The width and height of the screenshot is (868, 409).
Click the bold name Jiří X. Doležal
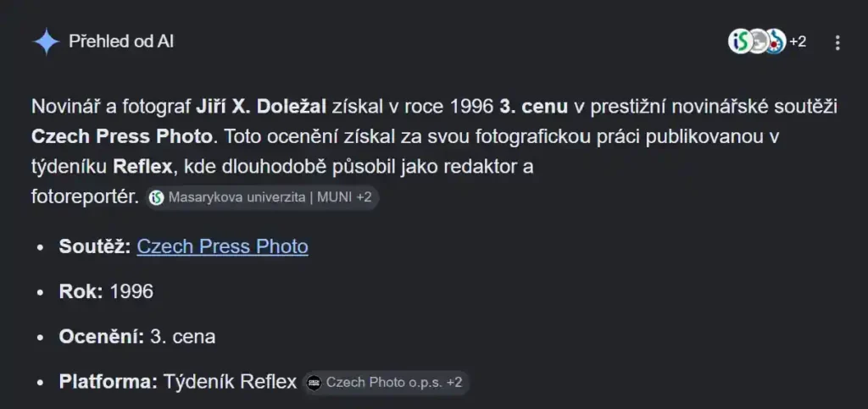click(x=261, y=106)
